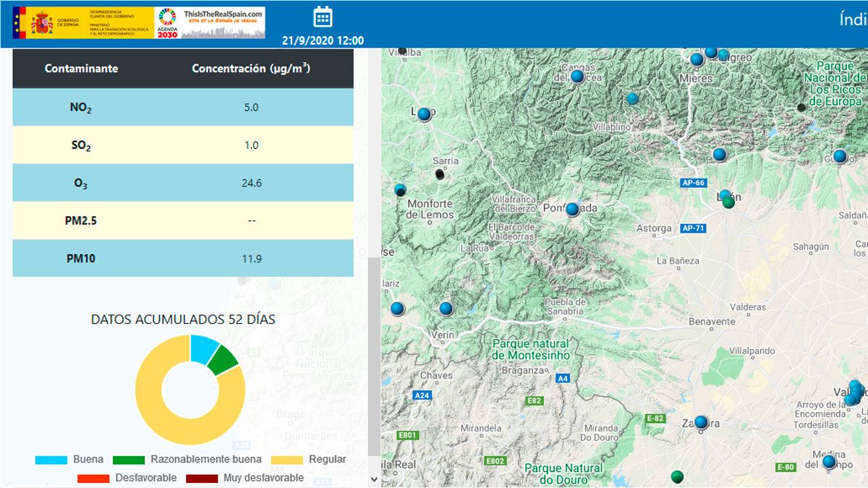Click the O3 value 24.6

coord(251,183)
